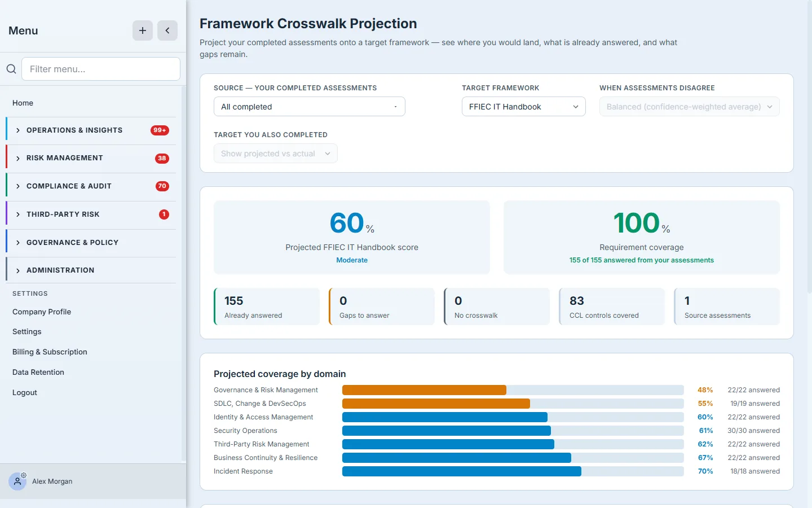The image size is (812, 508).
Task: Open Billing & Subscription
Action: click(50, 352)
